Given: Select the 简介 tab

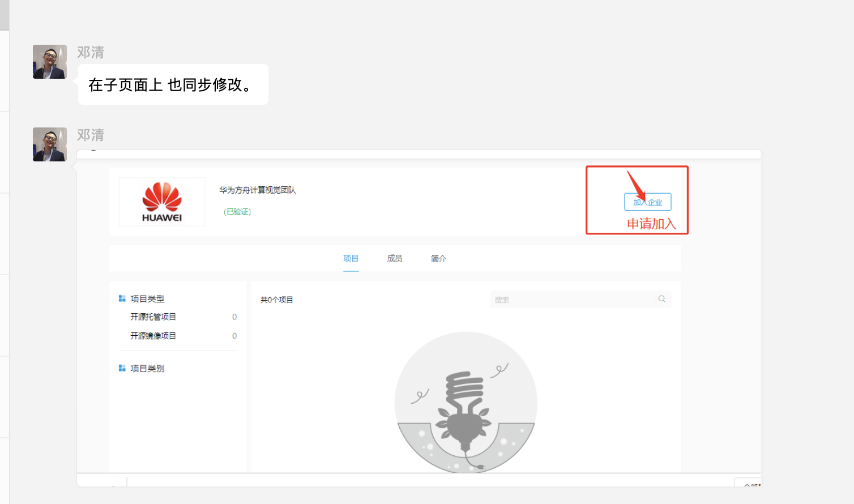Looking at the screenshot, I should point(438,258).
